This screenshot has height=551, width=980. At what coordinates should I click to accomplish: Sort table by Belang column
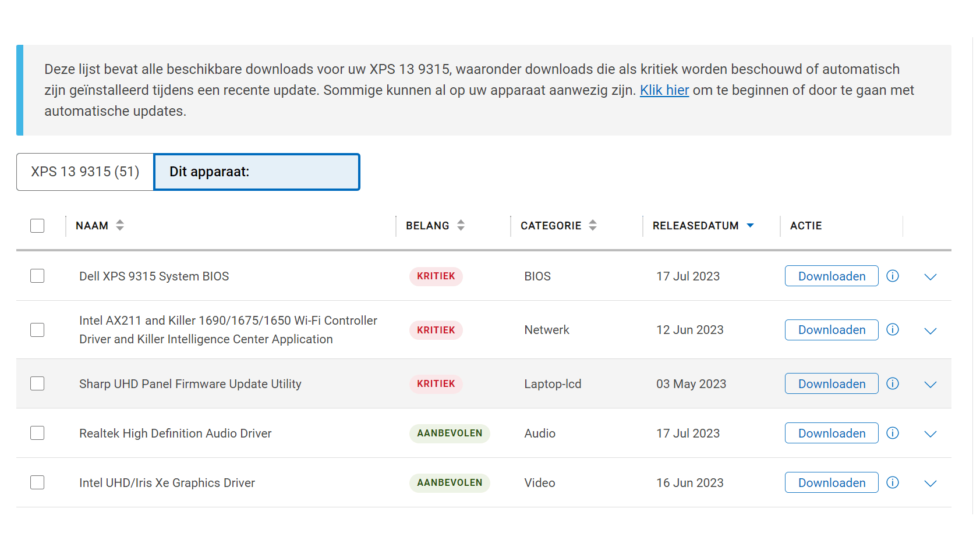tap(461, 225)
